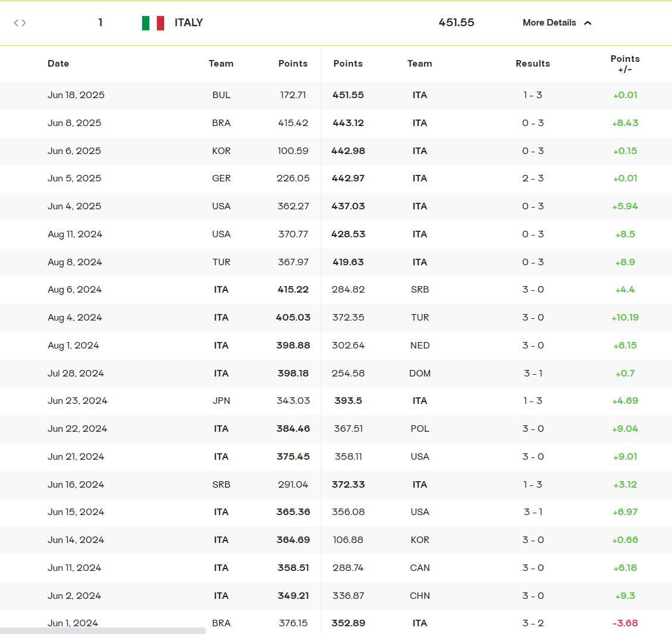Click Italy's total score 451.55 in header row
The width and height of the screenshot is (672, 634).
(x=456, y=23)
